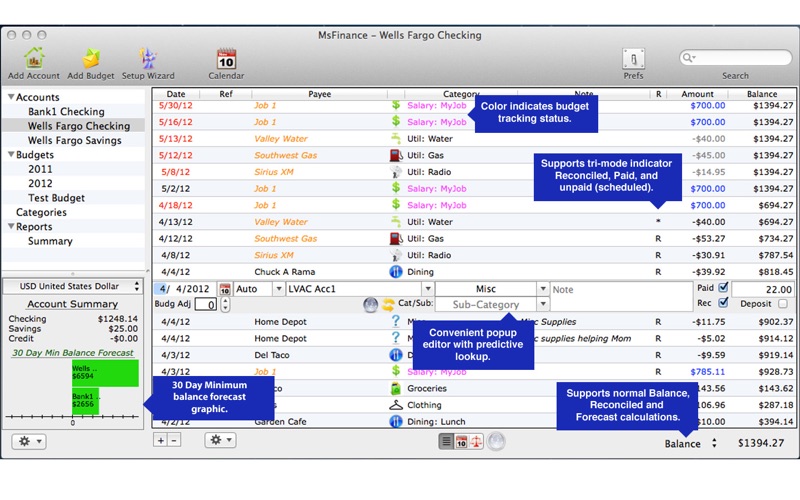Sort by the Date column header
800x500 pixels.
point(176,94)
